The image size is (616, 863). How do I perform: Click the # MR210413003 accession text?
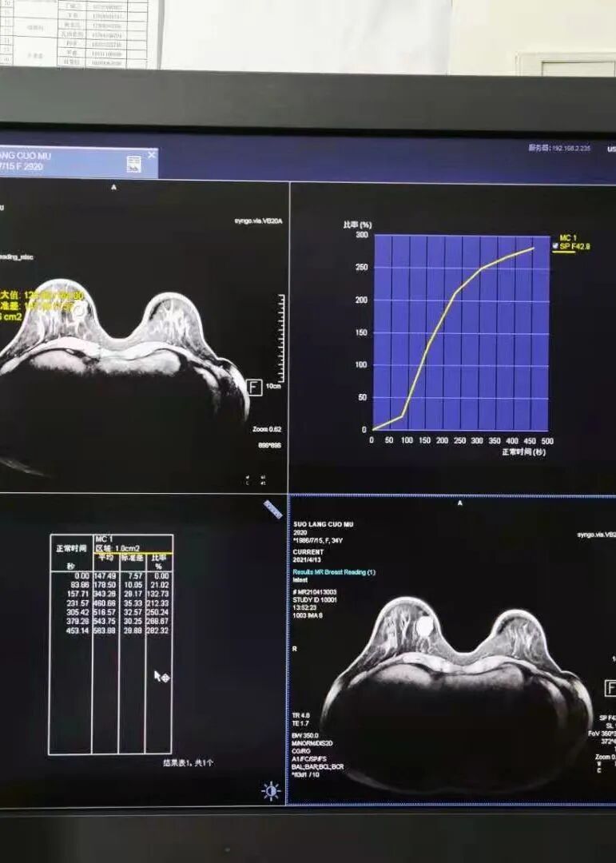[x=315, y=591]
